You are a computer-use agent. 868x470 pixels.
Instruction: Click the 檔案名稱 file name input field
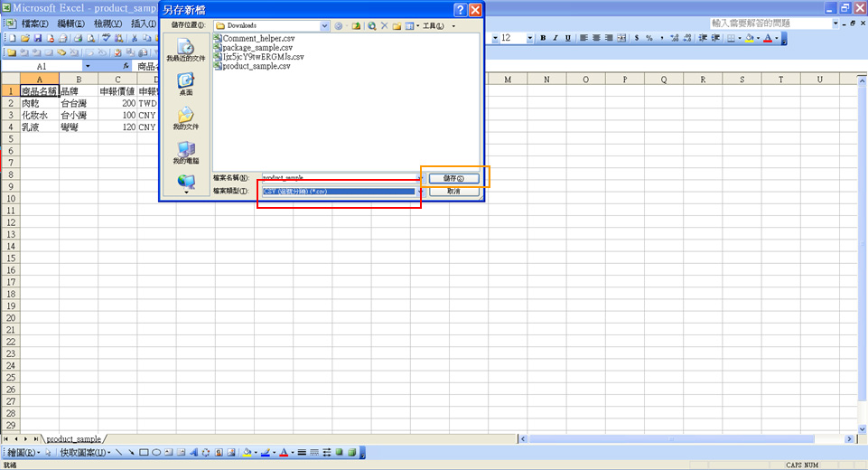(340, 178)
